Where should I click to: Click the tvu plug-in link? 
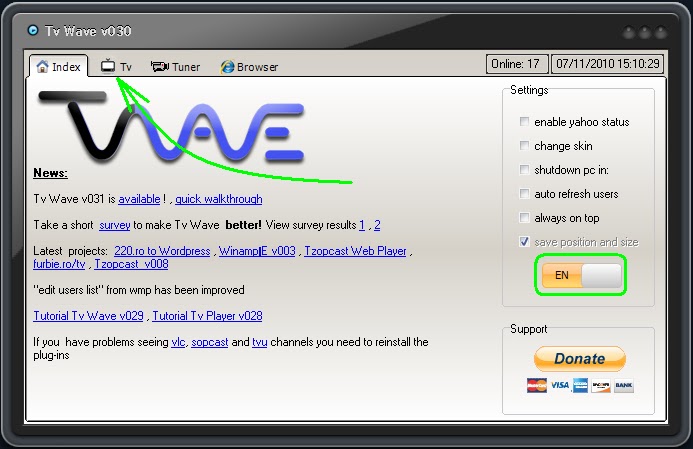coord(259,342)
